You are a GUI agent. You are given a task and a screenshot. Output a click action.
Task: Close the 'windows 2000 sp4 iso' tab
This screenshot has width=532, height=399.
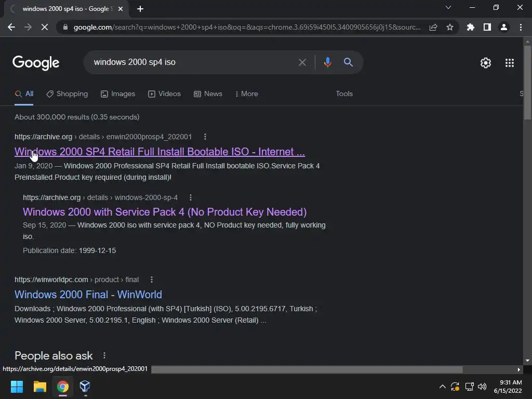121,9
